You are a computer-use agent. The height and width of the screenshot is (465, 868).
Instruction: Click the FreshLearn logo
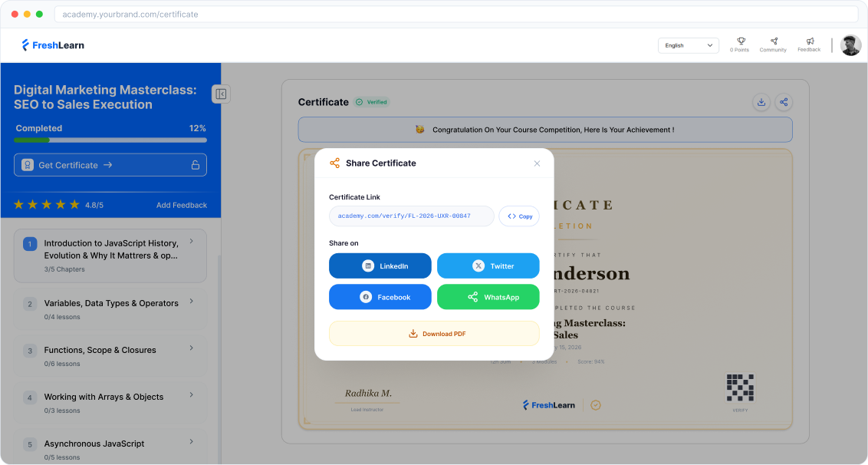pos(52,45)
